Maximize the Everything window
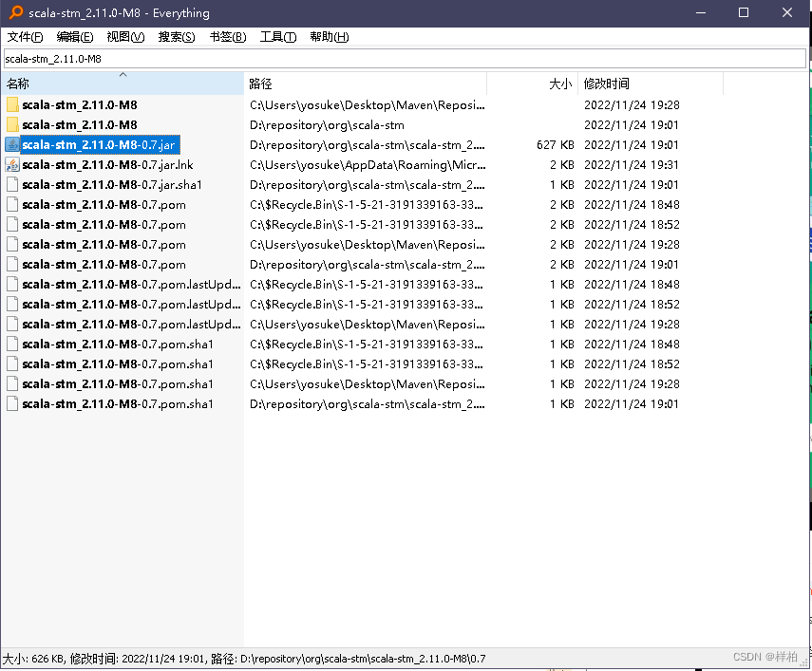Viewport: 812px width, 671px height. 743,12
